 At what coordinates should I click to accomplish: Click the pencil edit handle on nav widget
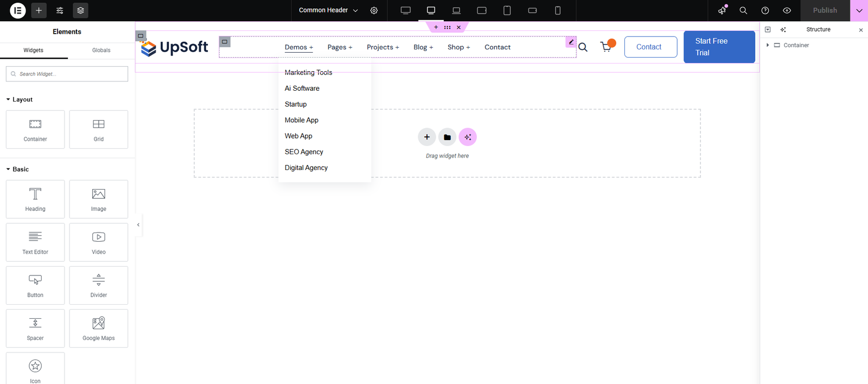coord(571,42)
